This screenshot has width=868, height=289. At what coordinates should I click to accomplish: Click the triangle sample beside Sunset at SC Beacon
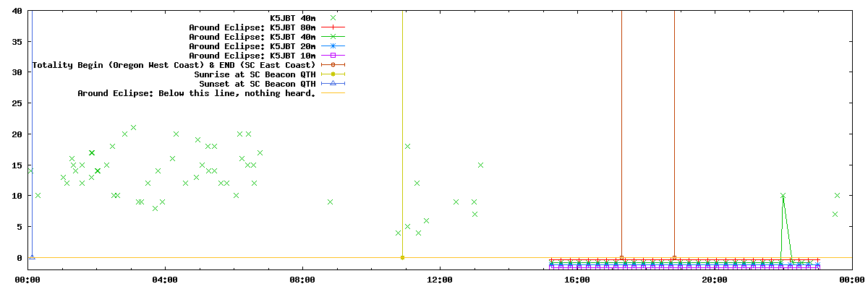(x=333, y=83)
